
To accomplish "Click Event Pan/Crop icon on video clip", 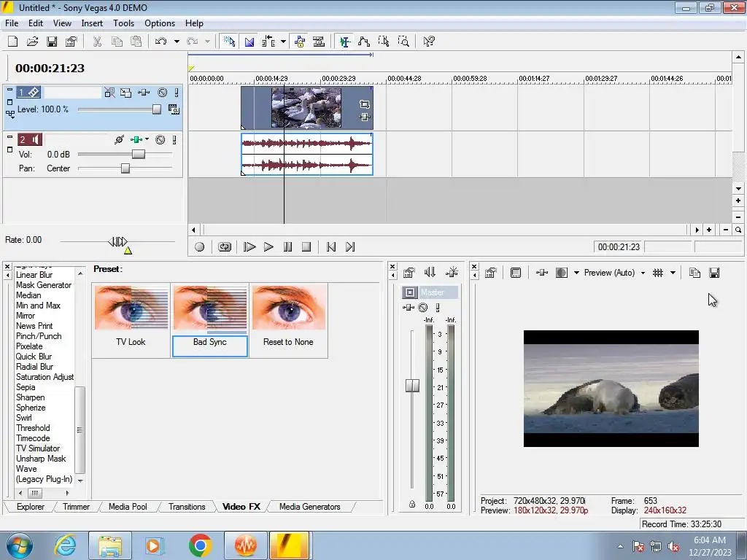I will point(365,104).
